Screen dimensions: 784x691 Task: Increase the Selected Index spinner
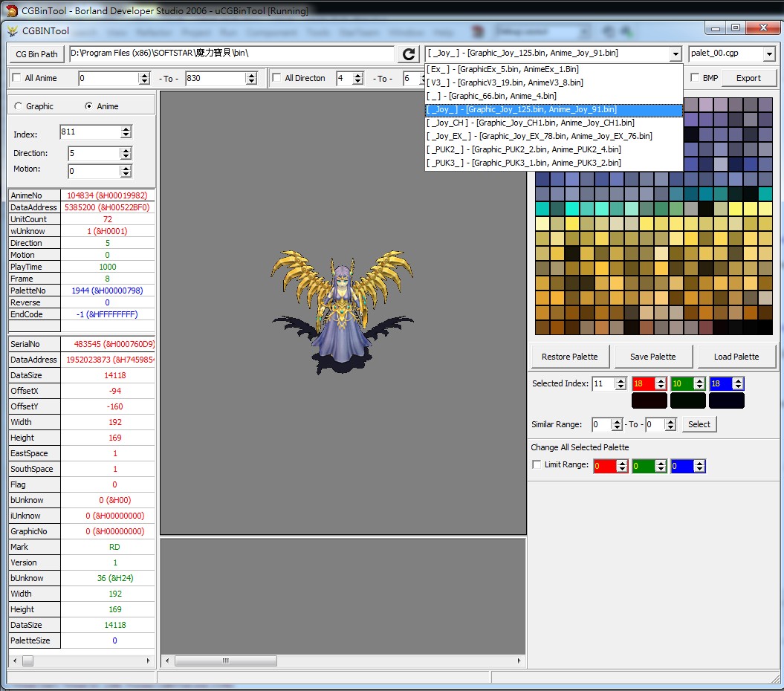pos(620,380)
